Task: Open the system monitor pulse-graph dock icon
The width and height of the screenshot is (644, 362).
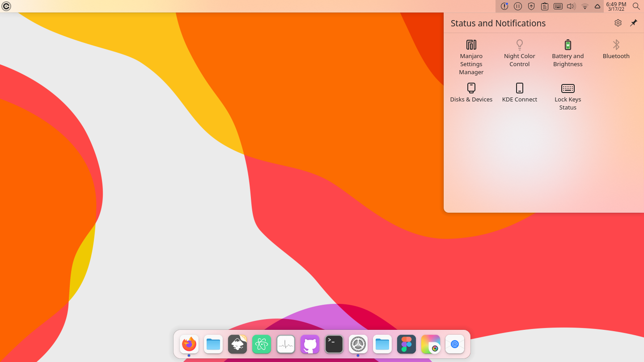Action: point(286,344)
